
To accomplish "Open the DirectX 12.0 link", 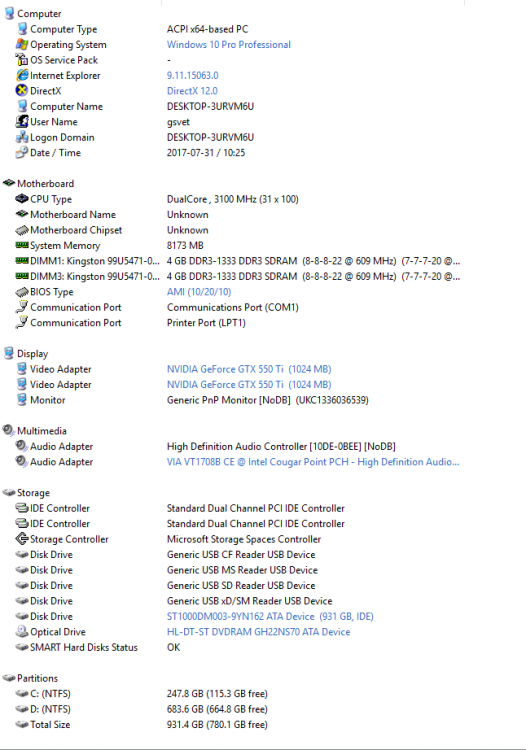I will click(192, 91).
